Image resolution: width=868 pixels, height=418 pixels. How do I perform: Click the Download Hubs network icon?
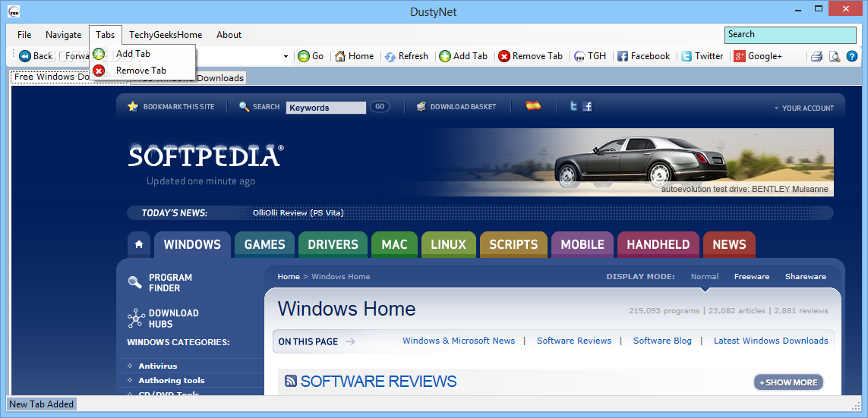point(136,319)
